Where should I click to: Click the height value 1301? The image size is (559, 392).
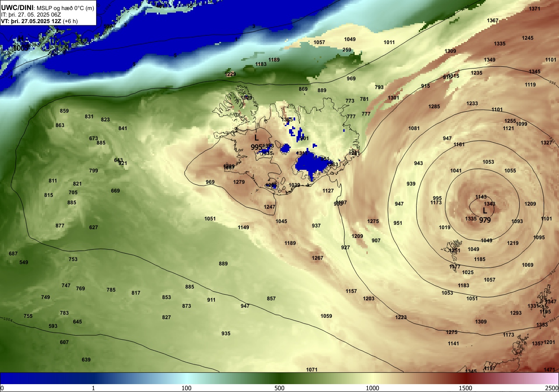pyautogui.click(x=393, y=98)
